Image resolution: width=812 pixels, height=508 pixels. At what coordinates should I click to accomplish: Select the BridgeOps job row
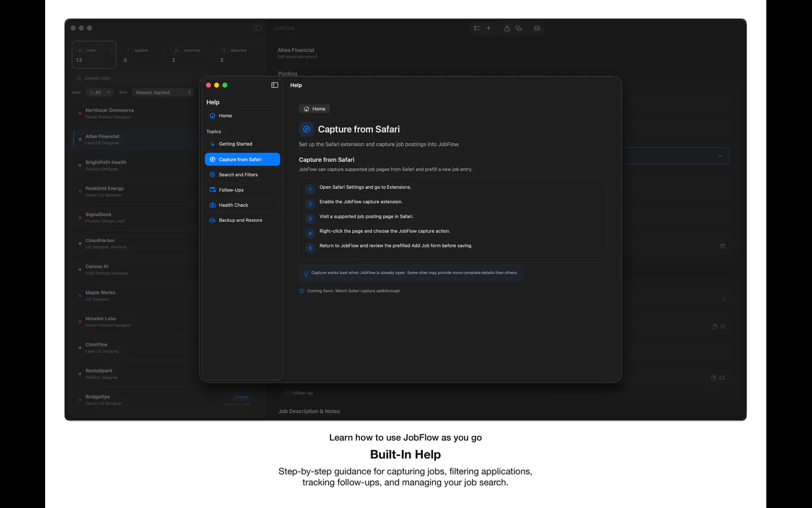(x=167, y=400)
